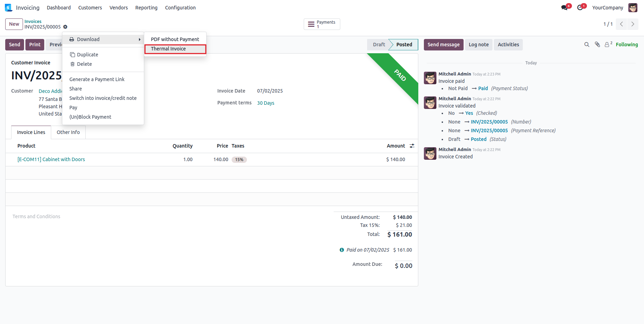
Task: Click the Total value $ 161.00
Action: [399, 235]
